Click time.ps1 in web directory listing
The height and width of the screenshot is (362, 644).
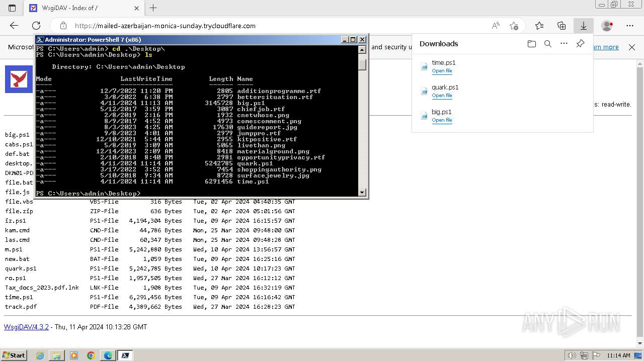(x=19, y=297)
